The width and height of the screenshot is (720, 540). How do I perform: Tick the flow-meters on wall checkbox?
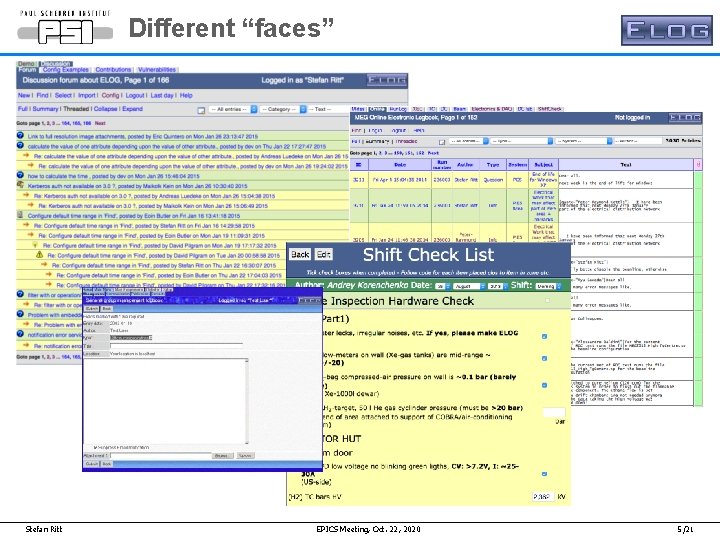click(544, 359)
